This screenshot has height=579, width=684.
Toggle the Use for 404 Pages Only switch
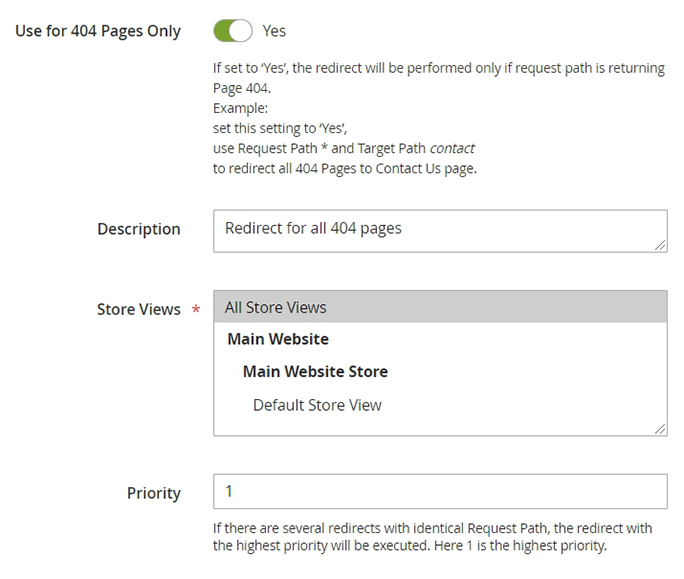(233, 31)
